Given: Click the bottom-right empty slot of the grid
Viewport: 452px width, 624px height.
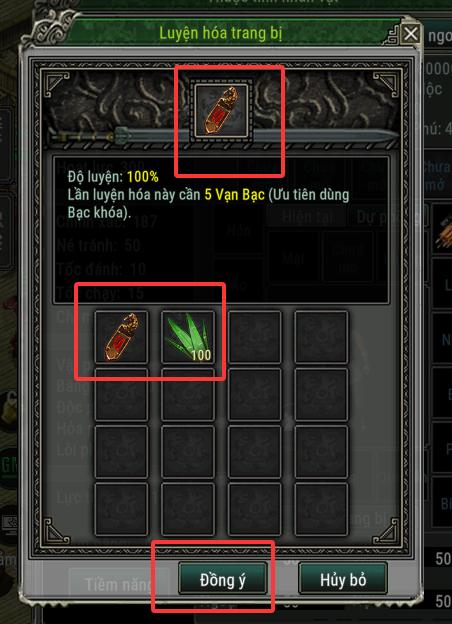Looking at the screenshot, I should (321, 509).
